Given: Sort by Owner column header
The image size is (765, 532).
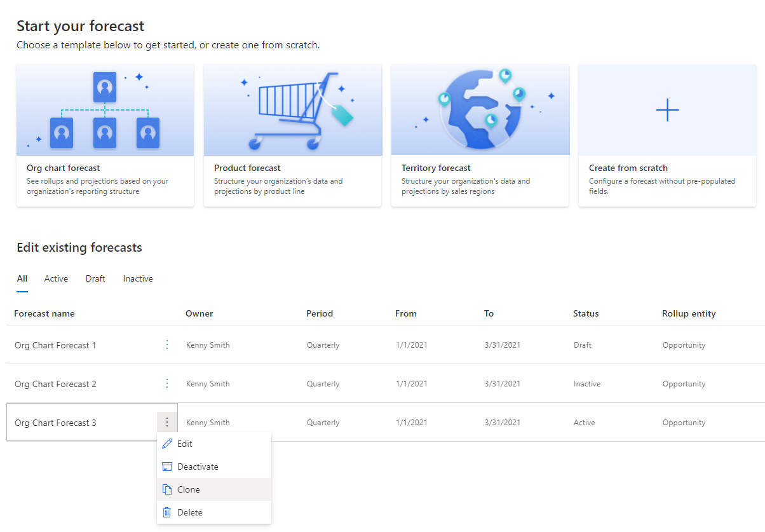Looking at the screenshot, I should click(200, 313).
